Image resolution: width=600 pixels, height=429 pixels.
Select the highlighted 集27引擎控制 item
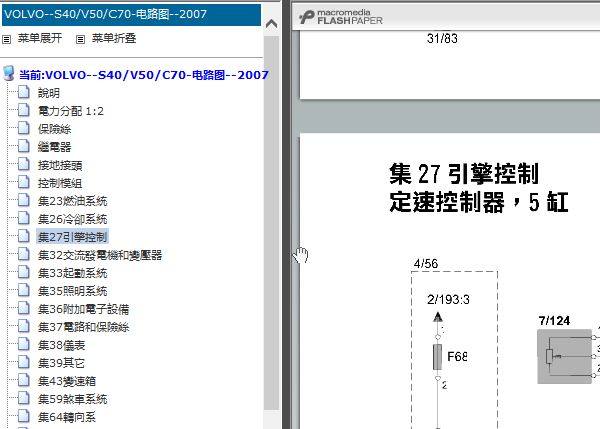pos(72,237)
